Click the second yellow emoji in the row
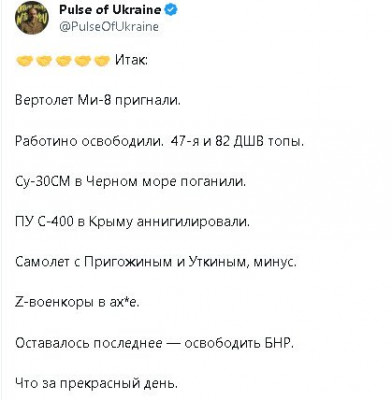 tap(44, 61)
